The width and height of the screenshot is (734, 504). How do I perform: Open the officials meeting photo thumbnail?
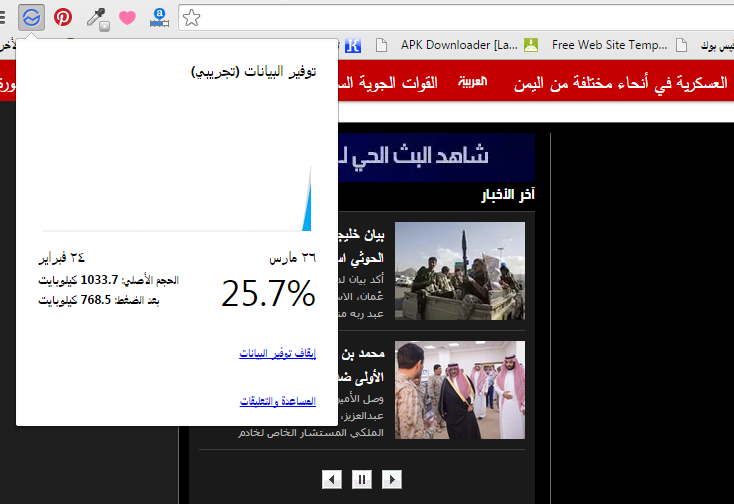coord(460,390)
